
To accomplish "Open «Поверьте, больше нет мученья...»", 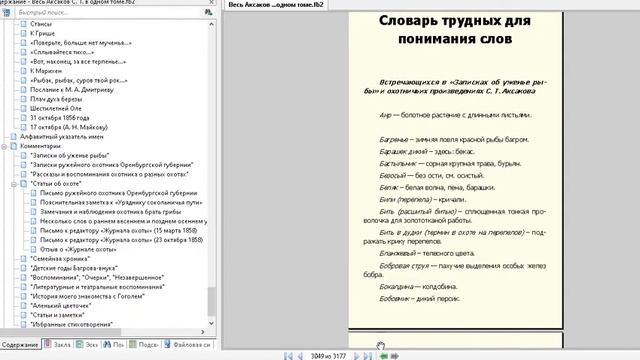I will pyautogui.click(x=81, y=43).
